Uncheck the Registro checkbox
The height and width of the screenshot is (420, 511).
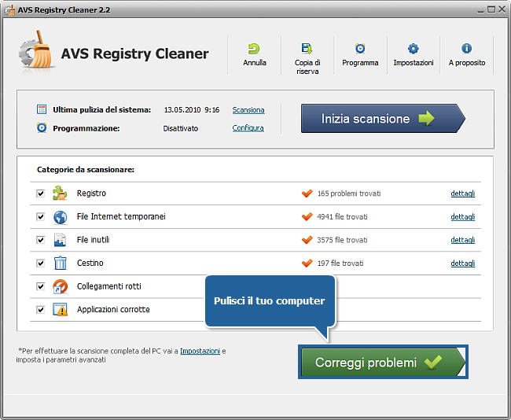click(40, 193)
